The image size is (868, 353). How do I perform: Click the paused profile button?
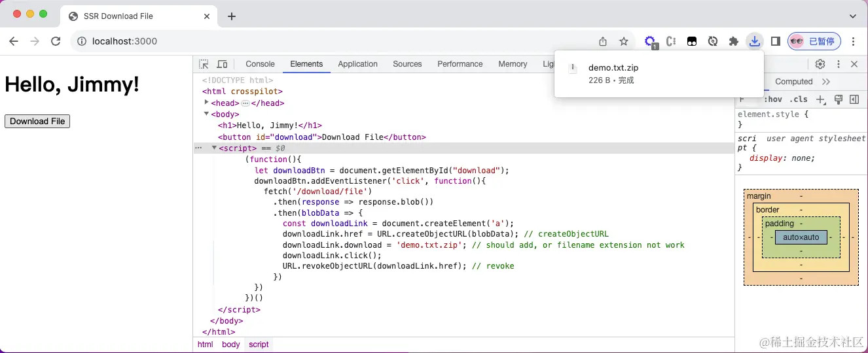814,41
